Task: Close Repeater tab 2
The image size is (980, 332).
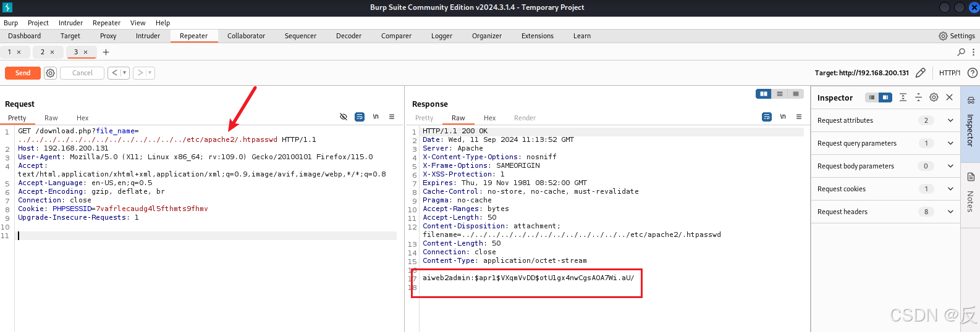Action: 52,52
